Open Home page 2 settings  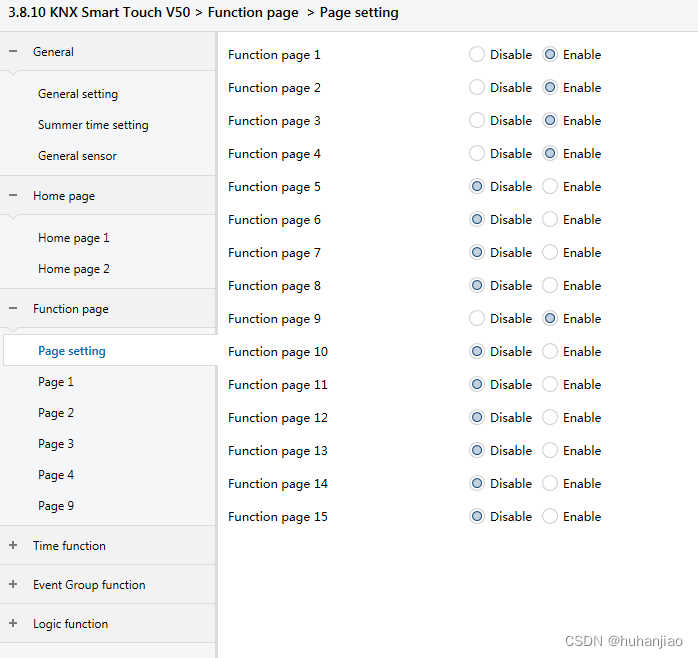point(74,269)
